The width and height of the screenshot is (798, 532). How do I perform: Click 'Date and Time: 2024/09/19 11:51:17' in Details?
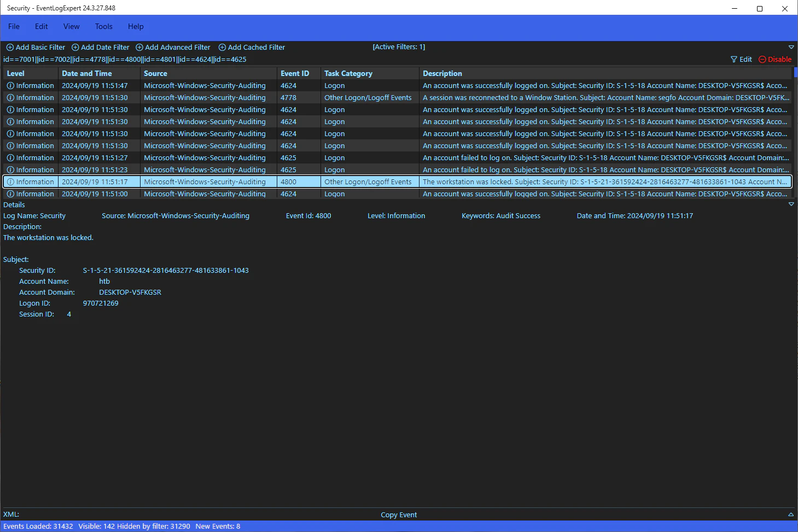coord(635,216)
